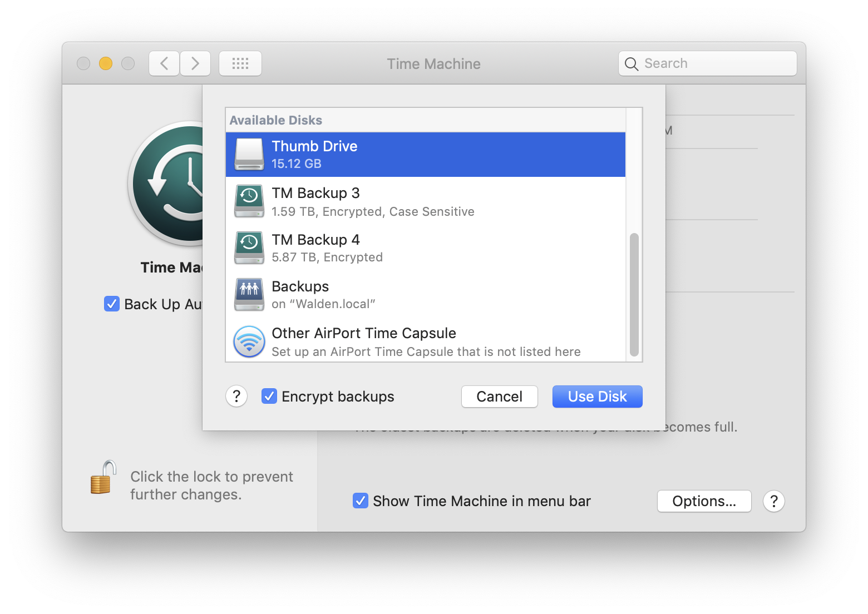Go forward with the right chevron
The image size is (868, 614).
[195, 63]
